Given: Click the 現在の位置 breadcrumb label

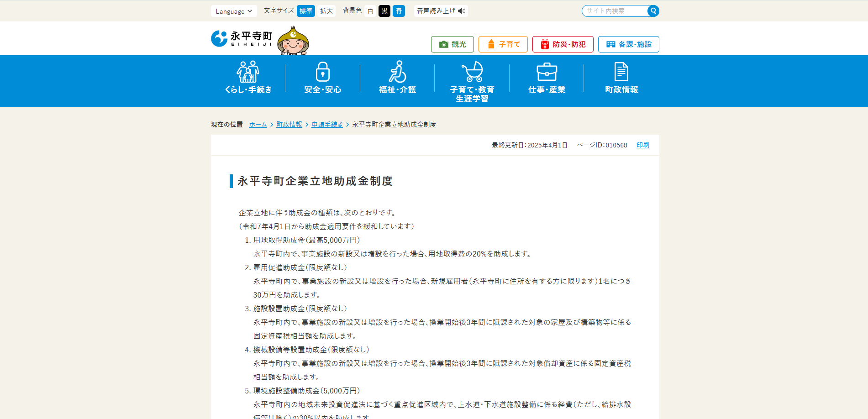Looking at the screenshot, I should (x=227, y=125).
